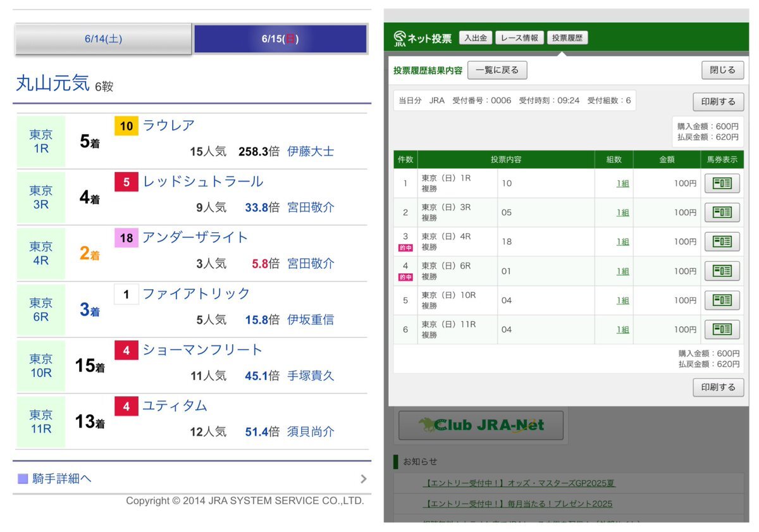Open 毎月当たる！プレゼント2025 notice link

pyautogui.click(x=517, y=504)
